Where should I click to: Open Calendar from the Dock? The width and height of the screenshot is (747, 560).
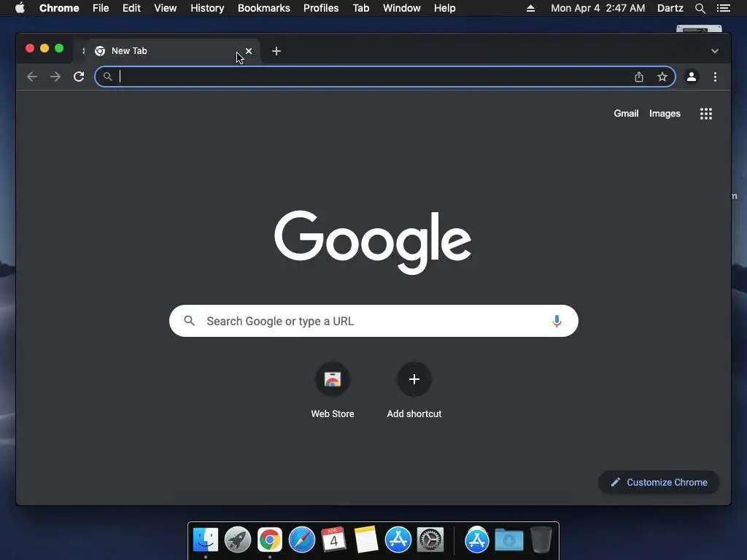click(333, 540)
